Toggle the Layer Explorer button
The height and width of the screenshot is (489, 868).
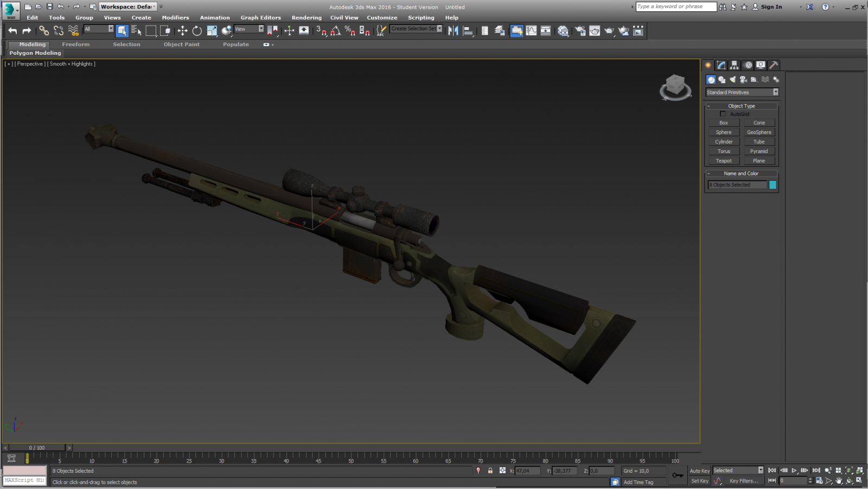pos(500,31)
